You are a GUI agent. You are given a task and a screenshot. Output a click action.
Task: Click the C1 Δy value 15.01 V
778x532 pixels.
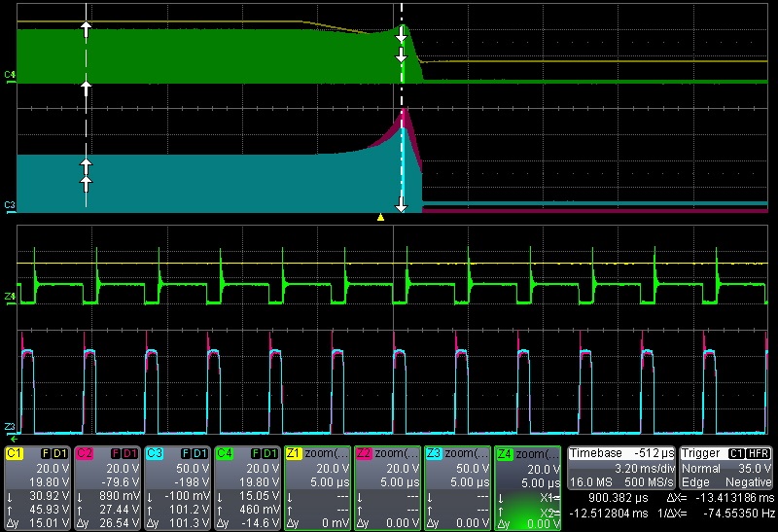(50, 523)
